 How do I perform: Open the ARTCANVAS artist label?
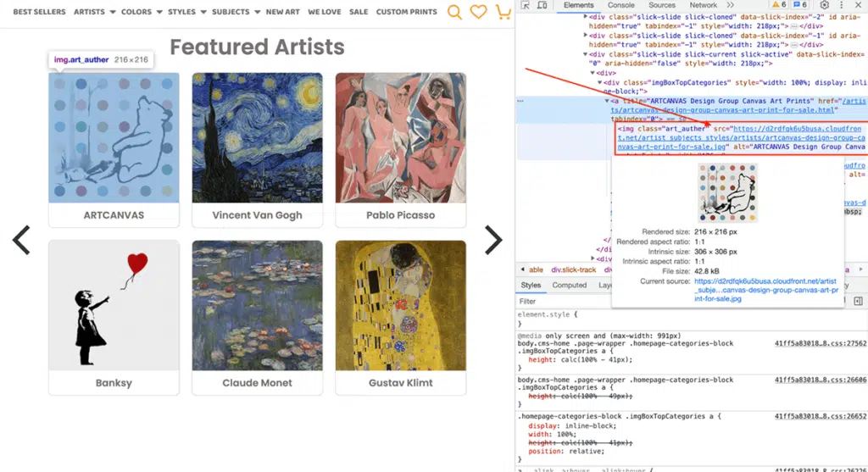click(114, 215)
